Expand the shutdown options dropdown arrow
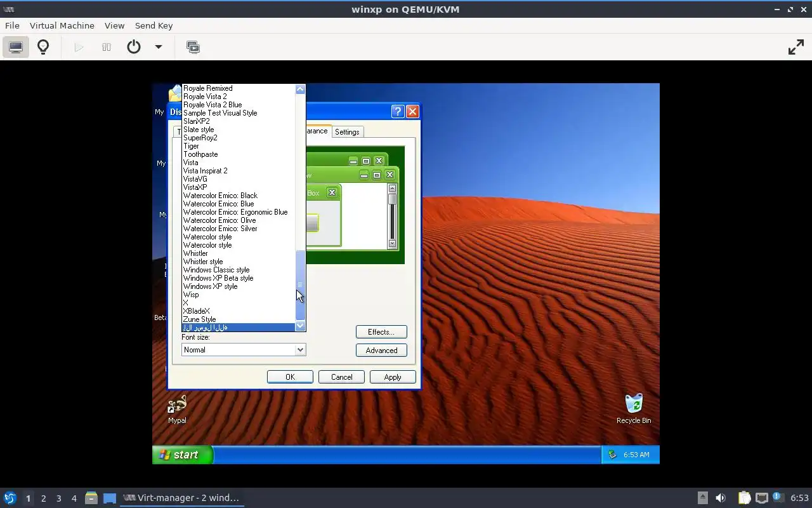The image size is (812, 508). [x=159, y=47]
